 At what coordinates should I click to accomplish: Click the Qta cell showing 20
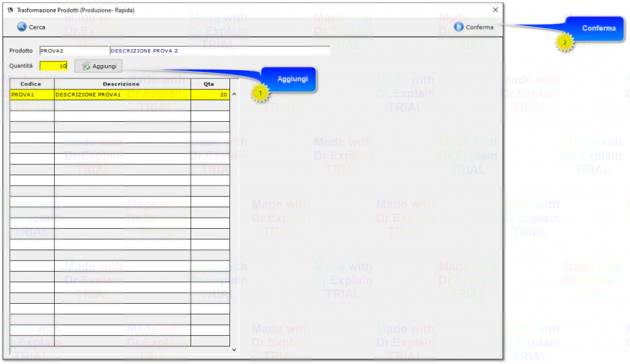209,95
